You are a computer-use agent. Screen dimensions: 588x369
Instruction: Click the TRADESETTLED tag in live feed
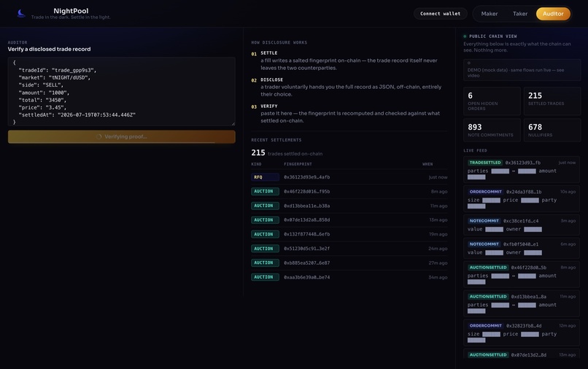coord(485,163)
